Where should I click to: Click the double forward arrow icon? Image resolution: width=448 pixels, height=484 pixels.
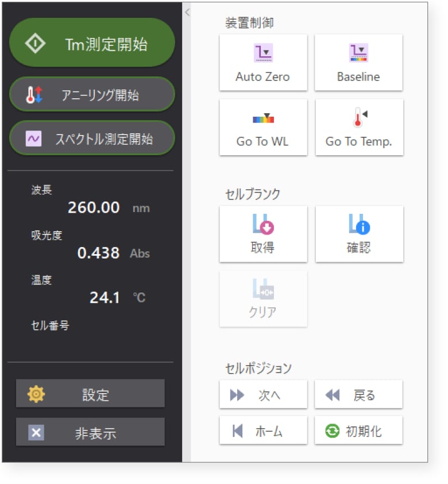click(237, 395)
